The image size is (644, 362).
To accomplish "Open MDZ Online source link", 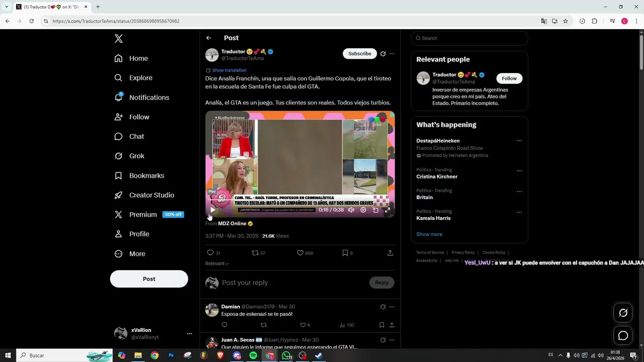I will (232, 223).
